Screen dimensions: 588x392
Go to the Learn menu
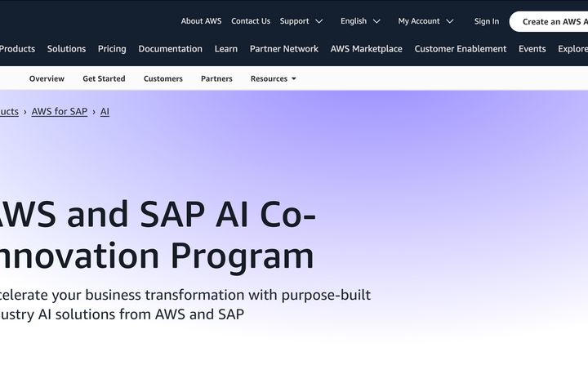coord(225,49)
